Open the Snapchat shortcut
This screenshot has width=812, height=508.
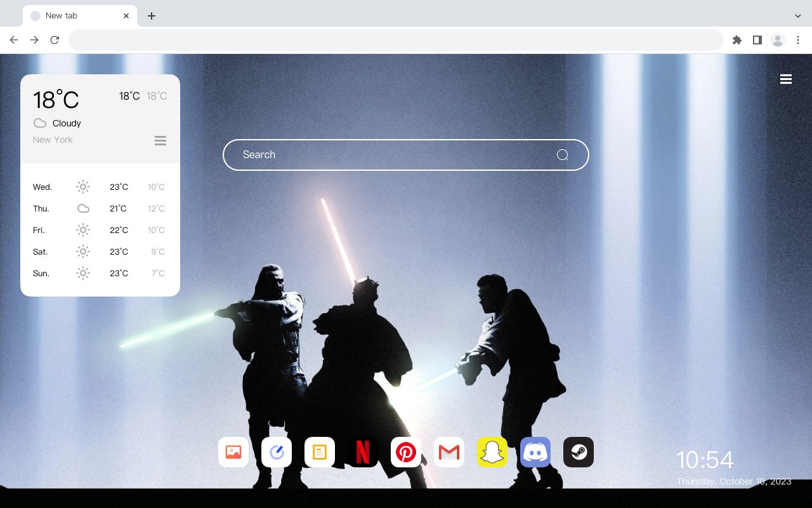[492, 452]
